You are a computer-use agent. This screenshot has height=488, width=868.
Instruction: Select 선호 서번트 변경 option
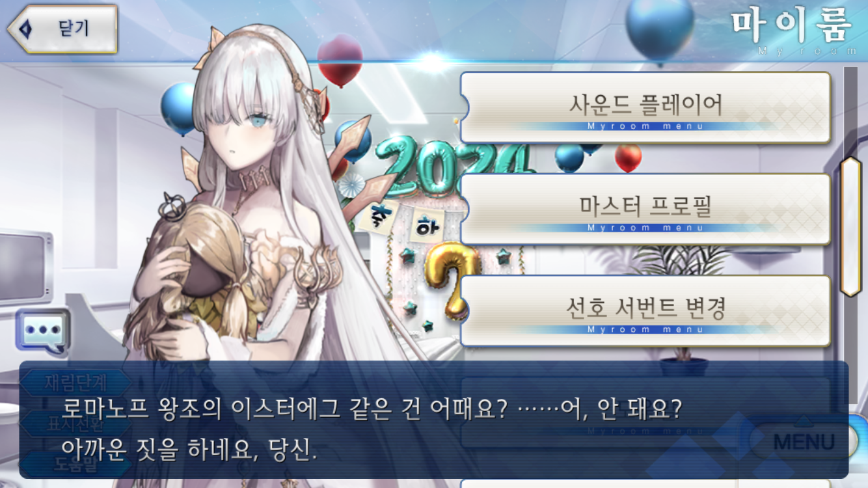[x=645, y=310]
